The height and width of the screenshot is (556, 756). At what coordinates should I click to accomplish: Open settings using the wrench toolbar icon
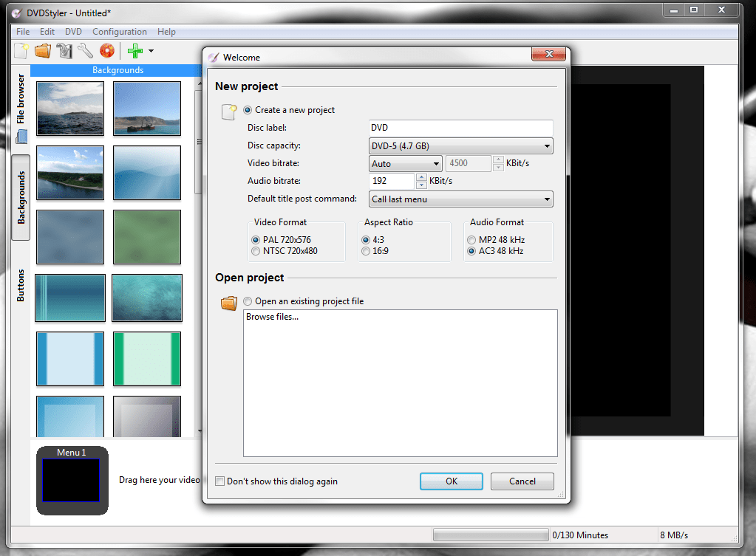pyautogui.click(x=85, y=50)
